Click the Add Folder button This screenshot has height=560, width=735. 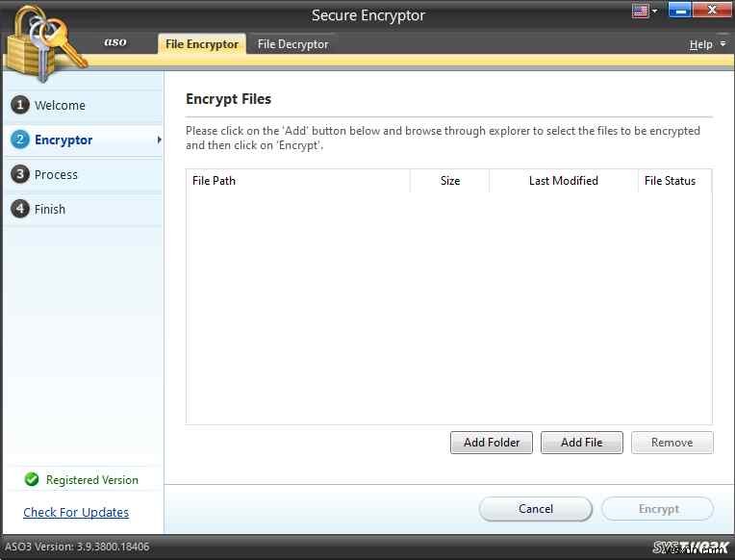pyautogui.click(x=492, y=443)
